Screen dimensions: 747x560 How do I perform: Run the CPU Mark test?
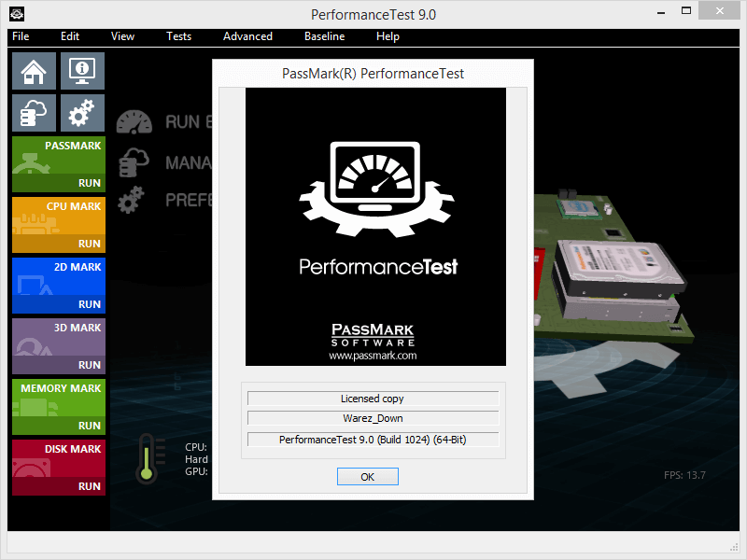coord(89,244)
